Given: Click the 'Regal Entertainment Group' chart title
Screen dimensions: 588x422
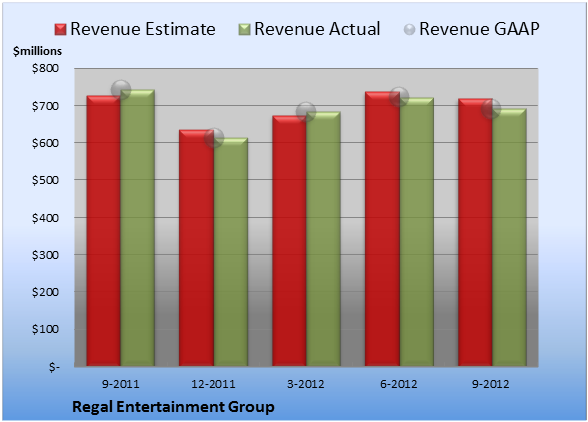Looking at the screenshot, I should pos(173,407).
